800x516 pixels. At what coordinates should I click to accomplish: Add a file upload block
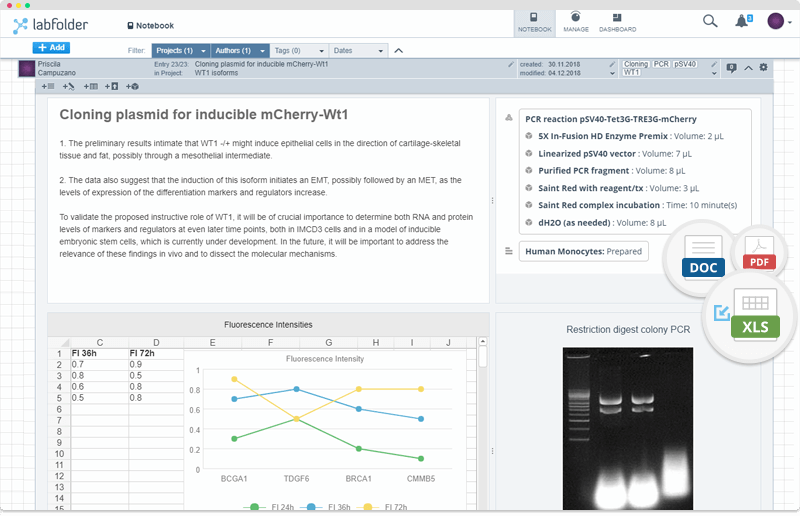pos(112,86)
